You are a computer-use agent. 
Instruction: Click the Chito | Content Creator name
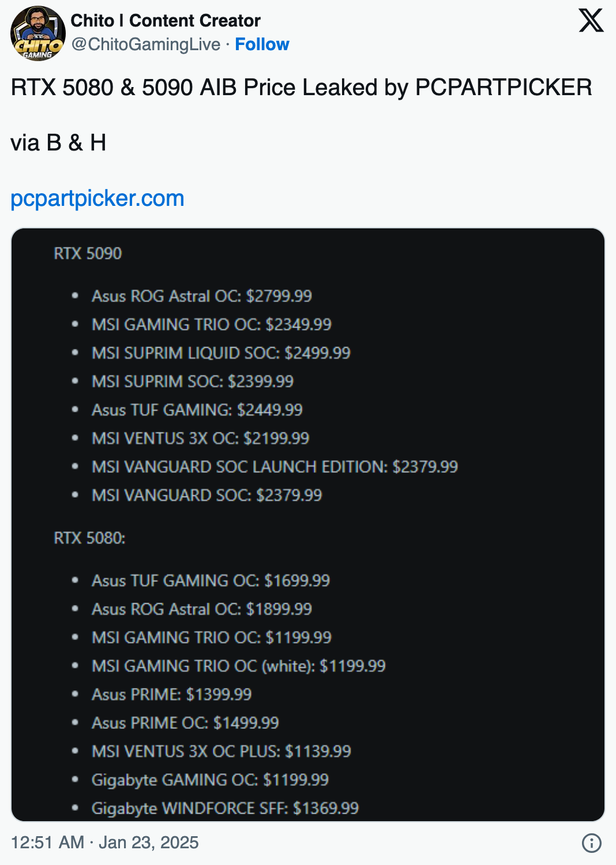(166, 21)
